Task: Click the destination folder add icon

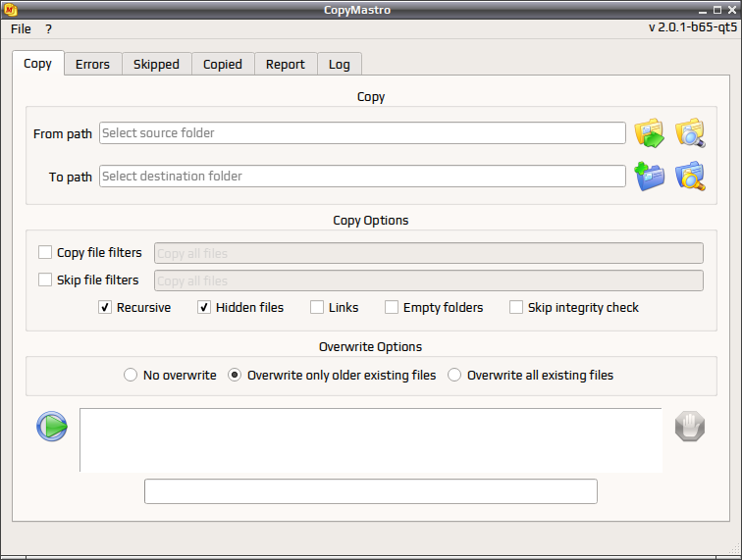Action: pos(650,177)
